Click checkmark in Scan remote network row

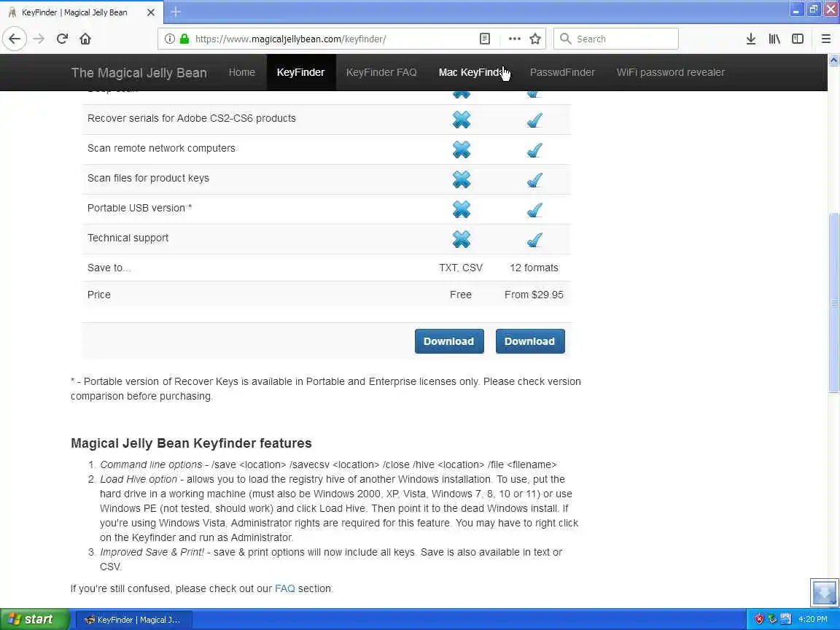[x=534, y=149]
